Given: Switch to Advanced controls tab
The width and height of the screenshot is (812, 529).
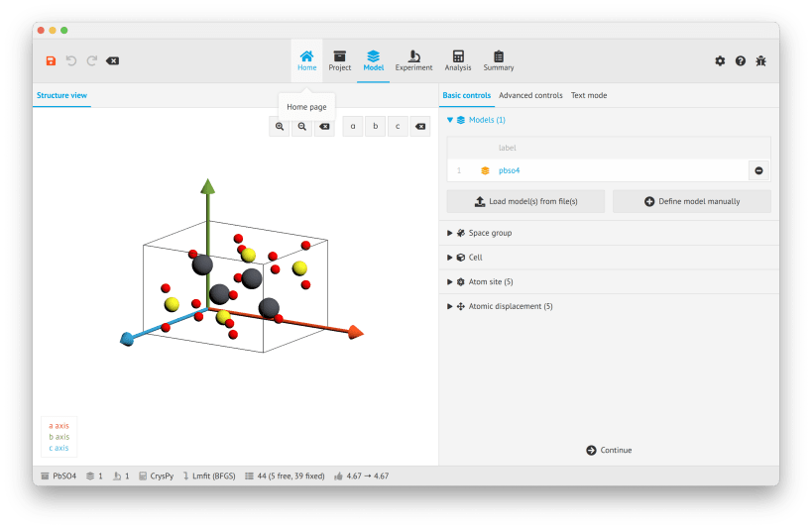Looking at the screenshot, I should coord(530,95).
